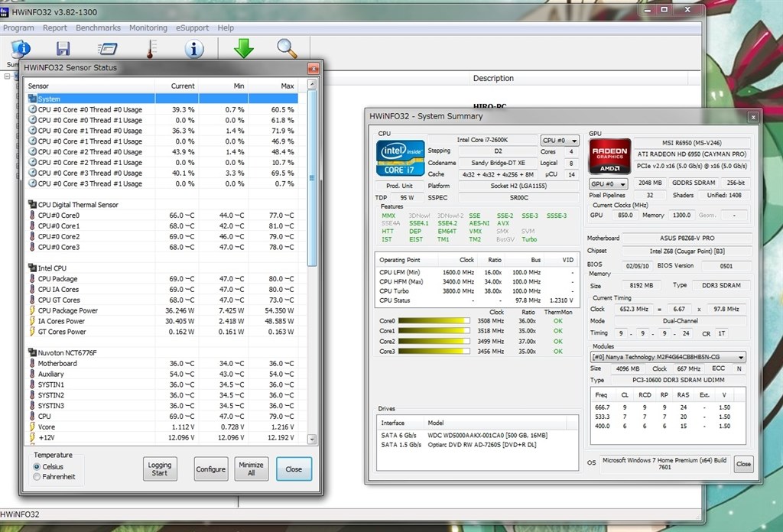Open the GPU #0 dropdown
Viewport: 783px width, 532px height.
[x=609, y=184]
